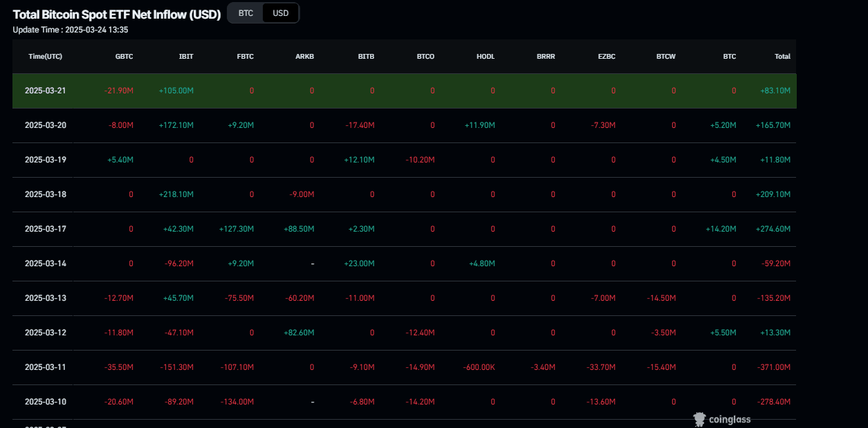Select the USD display toggle

pos(280,13)
